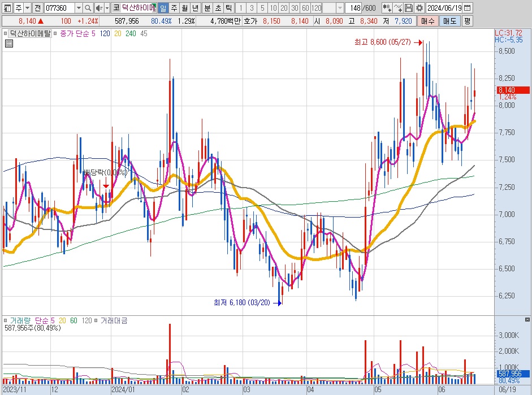Click the stock code field 077360
The image size is (532, 395).
(60, 8)
